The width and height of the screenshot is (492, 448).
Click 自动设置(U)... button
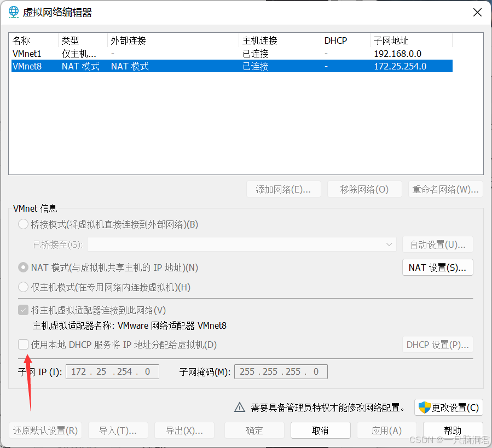(x=438, y=245)
